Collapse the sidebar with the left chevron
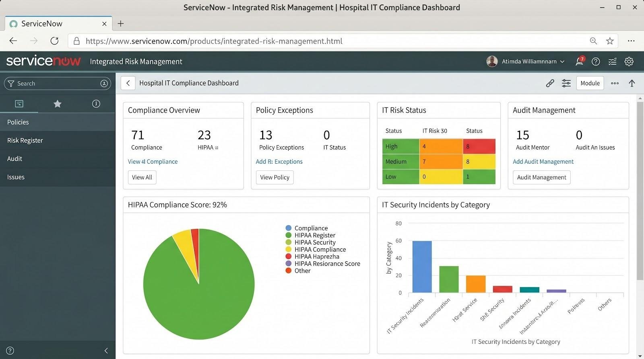The width and height of the screenshot is (644, 359). tap(106, 351)
